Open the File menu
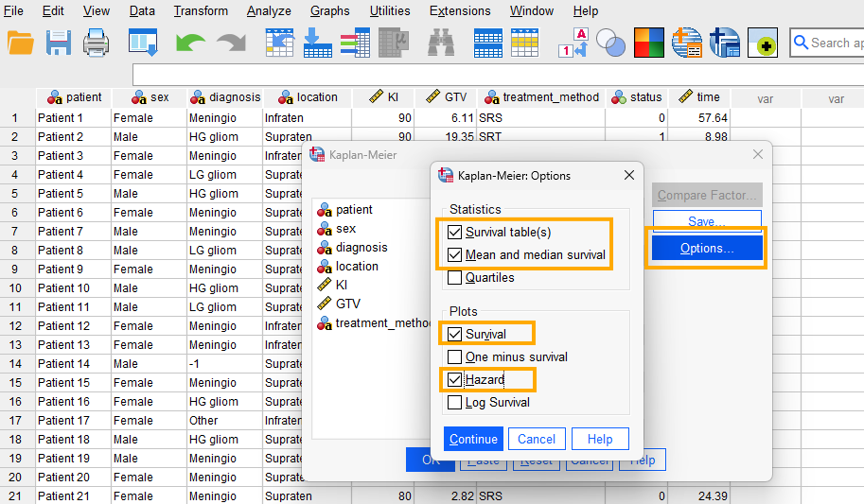Screen dimensions: 864x504 pos(13,11)
